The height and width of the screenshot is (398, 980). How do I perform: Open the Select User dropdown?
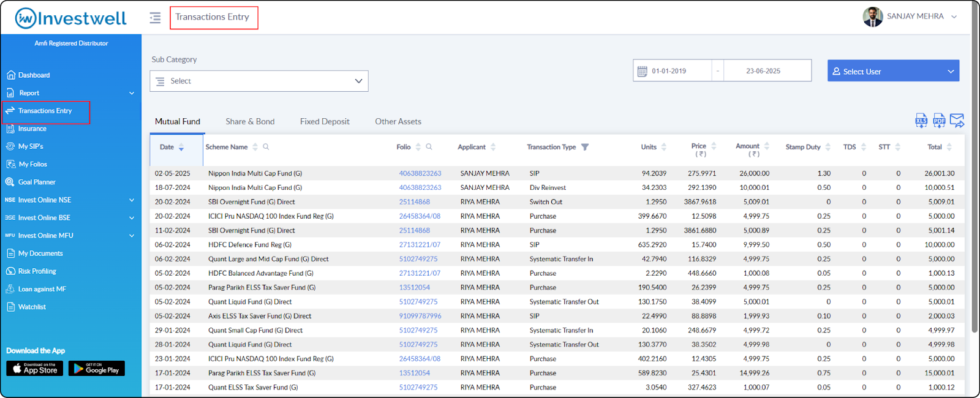coord(893,71)
